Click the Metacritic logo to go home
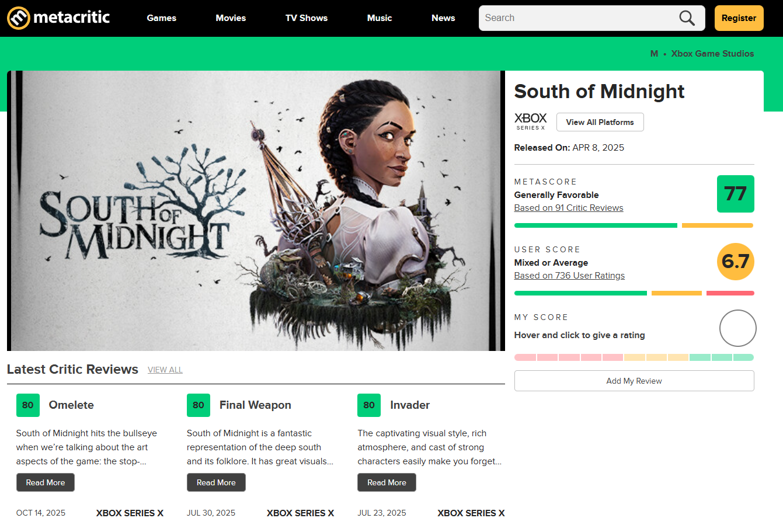The height and width of the screenshot is (532, 783). point(58,18)
